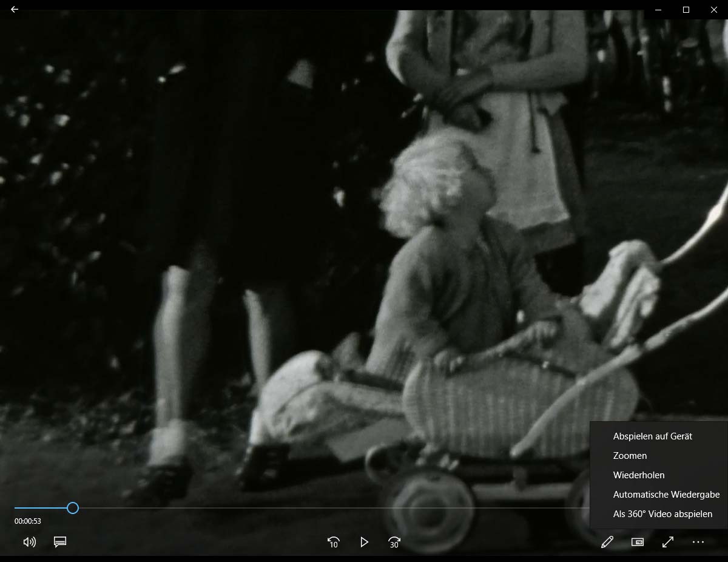Open the edit pencil menu

(607, 542)
